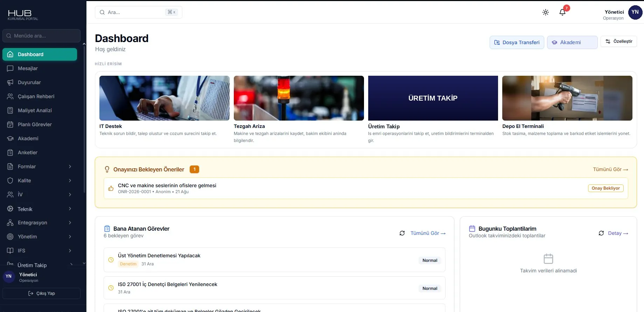Screen dimensions: 644x312
Task: Expand the İV sidebar section
Action: (x=70, y=195)
